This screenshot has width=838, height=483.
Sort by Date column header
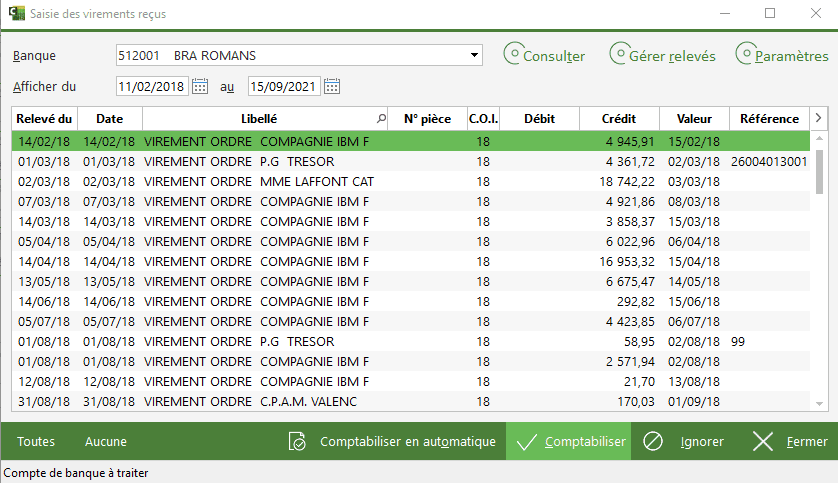[110, 119]
